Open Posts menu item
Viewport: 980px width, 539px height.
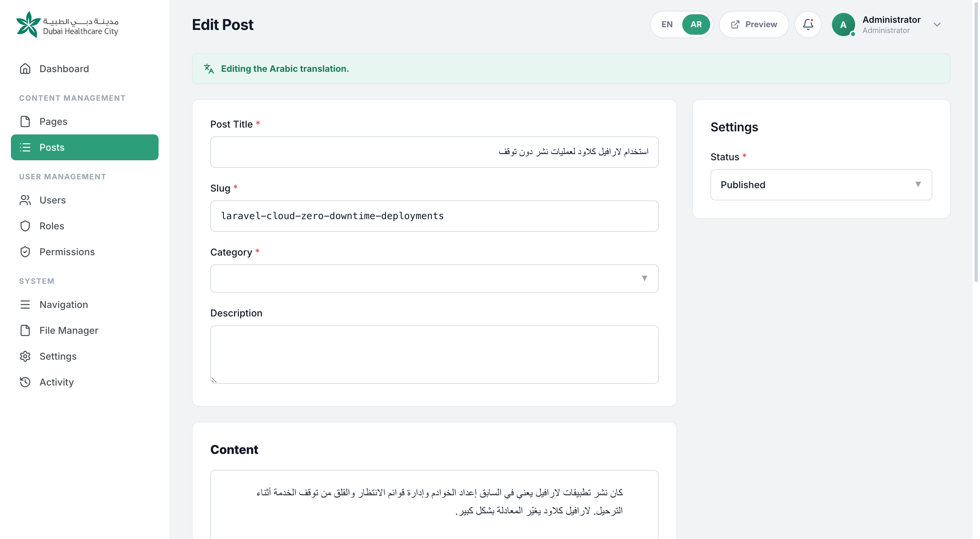pos(85,147)
